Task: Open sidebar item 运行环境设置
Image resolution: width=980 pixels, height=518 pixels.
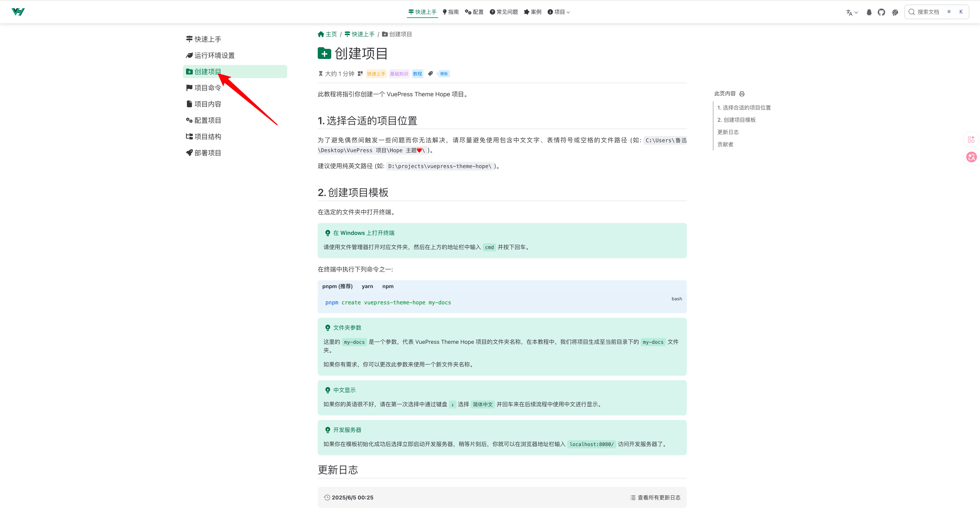Action: coord(235,56)
